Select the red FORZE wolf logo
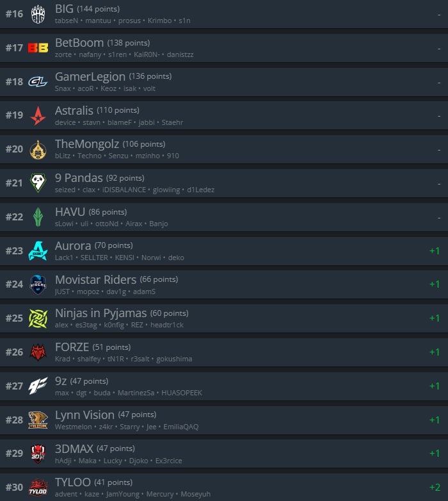This screenshot has width=448, height=501. coord(38,352)
